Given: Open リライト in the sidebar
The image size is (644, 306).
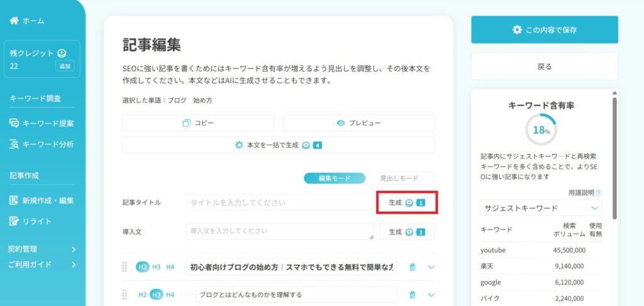Looking at the screenshot, I should [31, 221].
